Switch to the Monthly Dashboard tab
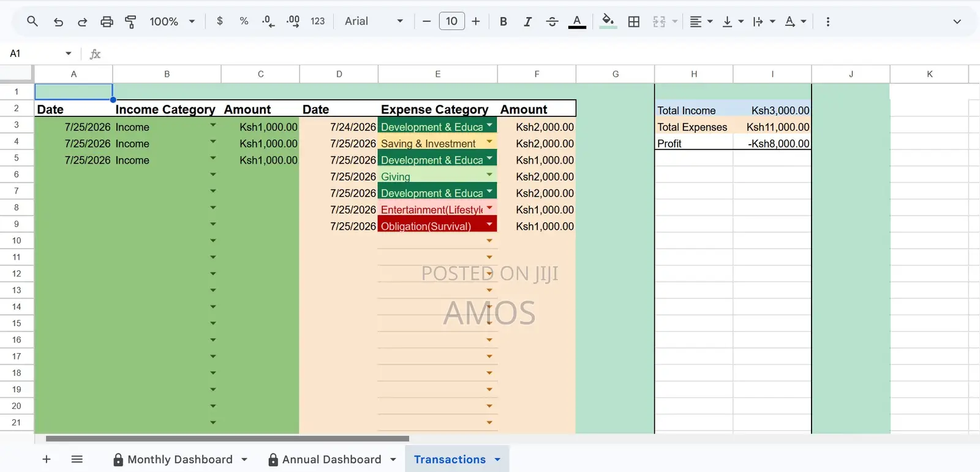 pyautogui.click(x=180, y=459)
